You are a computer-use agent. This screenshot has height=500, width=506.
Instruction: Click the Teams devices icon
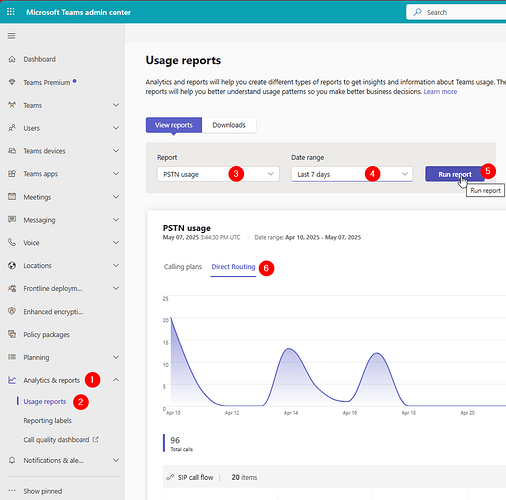click(x=12, y=151)
